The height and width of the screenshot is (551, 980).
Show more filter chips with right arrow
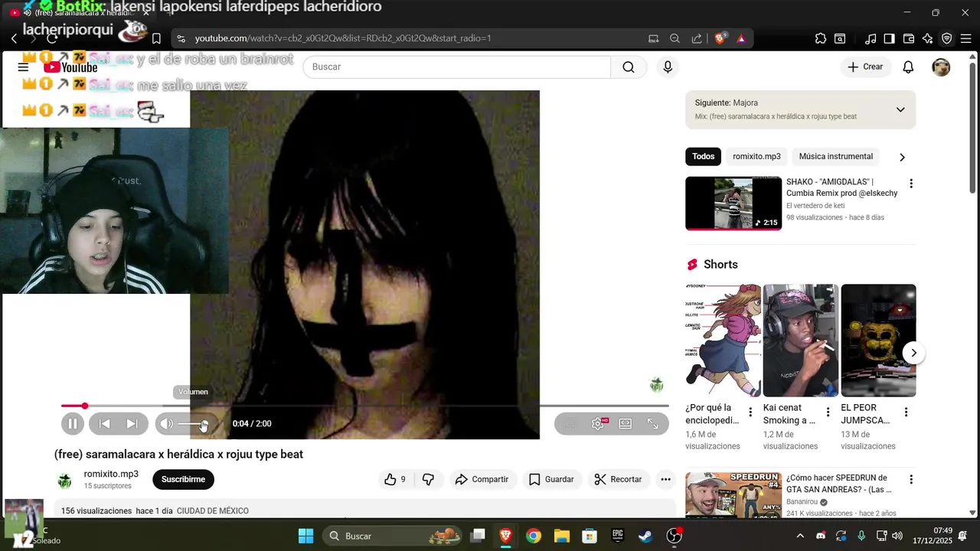[x=902, y=157]
